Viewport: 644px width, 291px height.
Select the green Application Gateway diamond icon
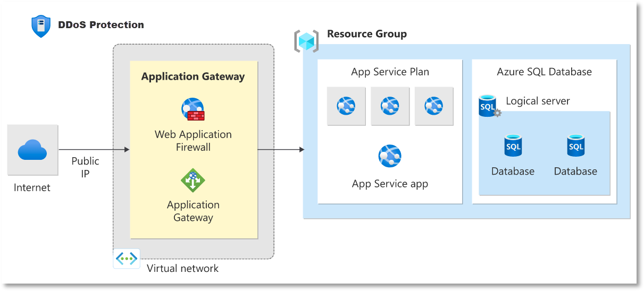click(193, 181)
